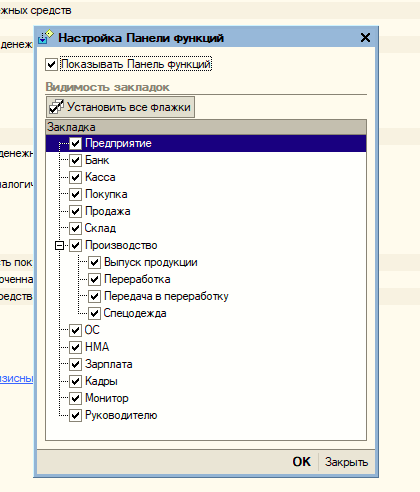Select the Руководителю row label
Viewport: 420px width, 492px height.
(121, 415)
